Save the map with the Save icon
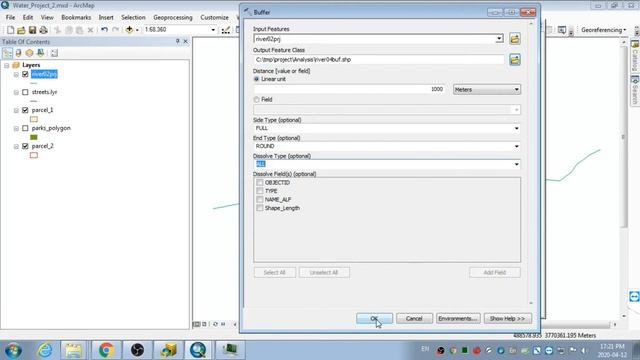 click(x=32, y=30)
